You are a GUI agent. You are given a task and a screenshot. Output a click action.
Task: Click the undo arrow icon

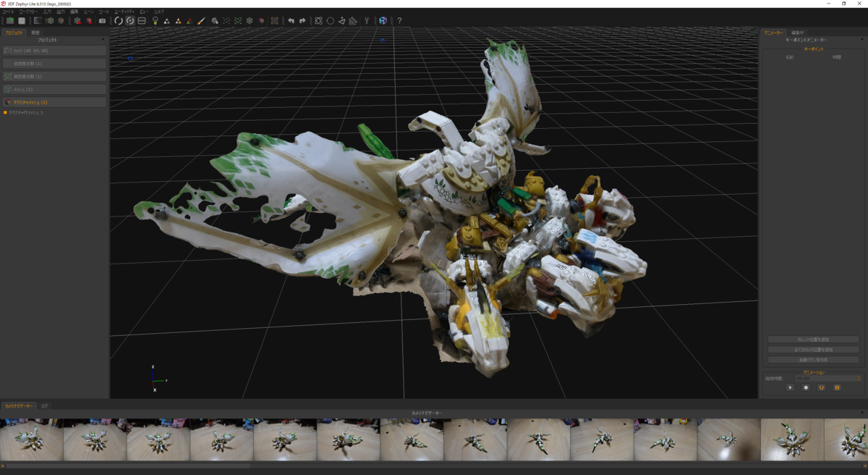(x=291, y=21)
